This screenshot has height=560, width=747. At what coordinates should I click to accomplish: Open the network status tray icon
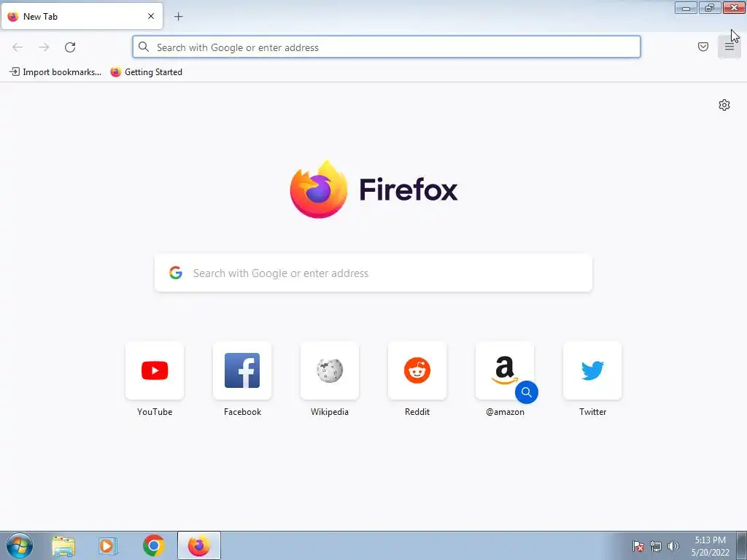656,546
